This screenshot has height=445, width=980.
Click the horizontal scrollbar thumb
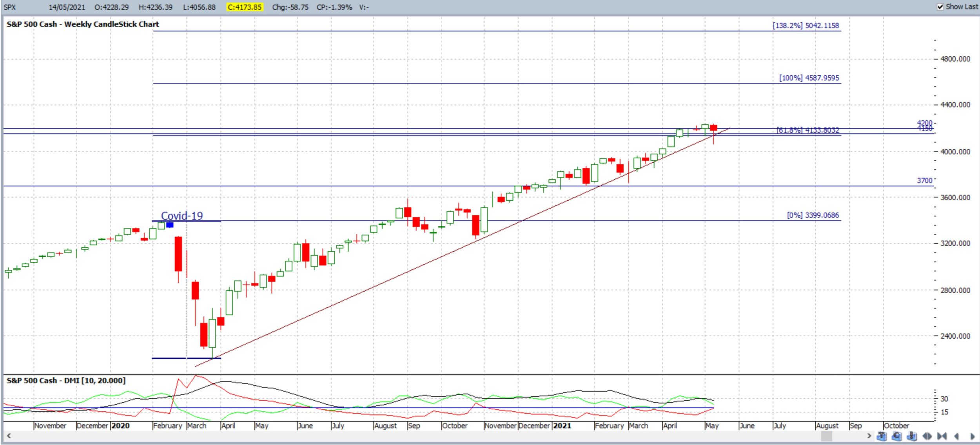click(826, 436)
